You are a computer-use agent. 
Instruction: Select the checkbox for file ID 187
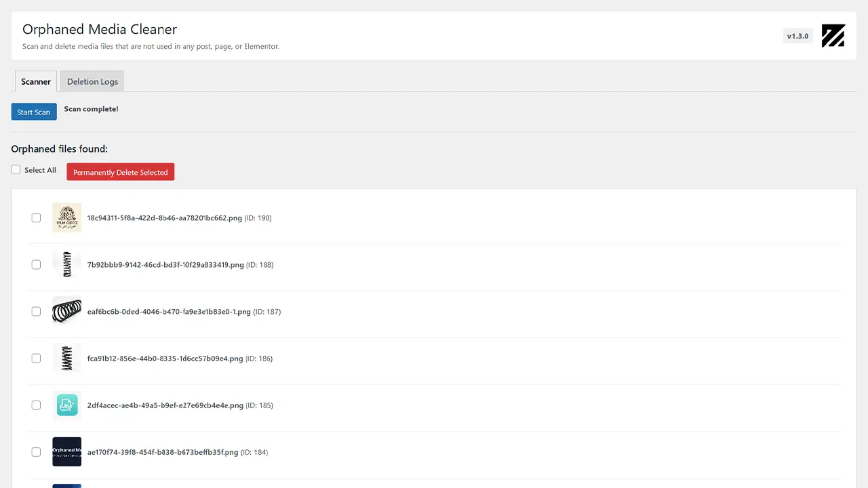pyautogui.click(x=36, y=312)
